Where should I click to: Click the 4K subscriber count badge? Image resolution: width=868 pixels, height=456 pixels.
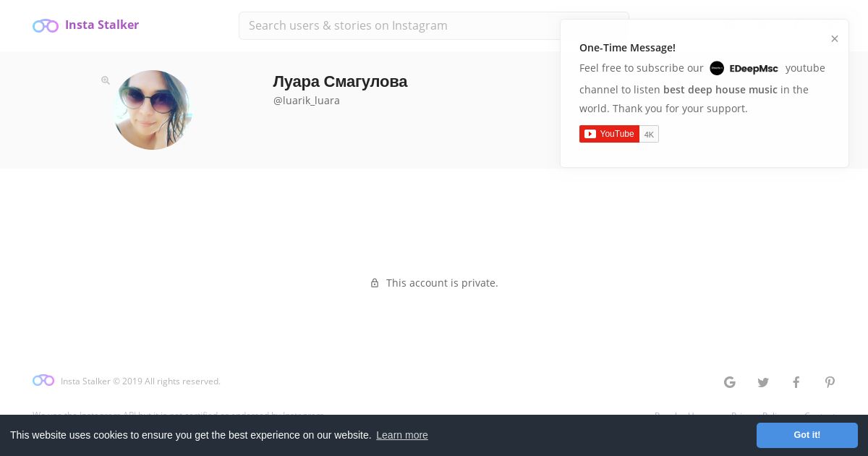(649, 134)
